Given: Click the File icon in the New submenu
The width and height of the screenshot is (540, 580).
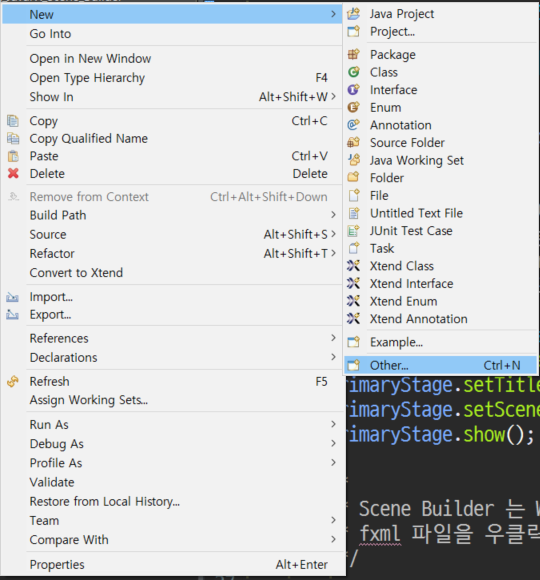Looking at the screenshot, I should (354, 196).
